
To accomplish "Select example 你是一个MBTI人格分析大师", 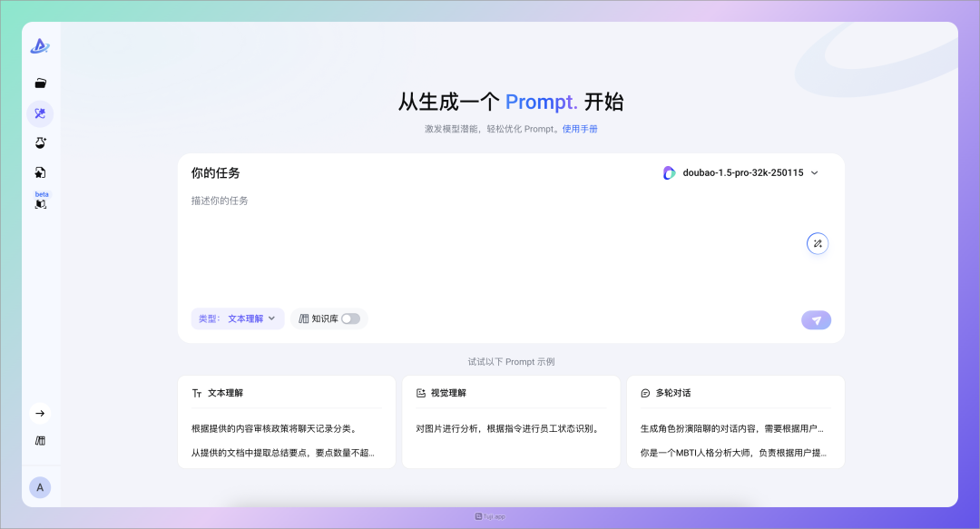I will coord(733,453).
